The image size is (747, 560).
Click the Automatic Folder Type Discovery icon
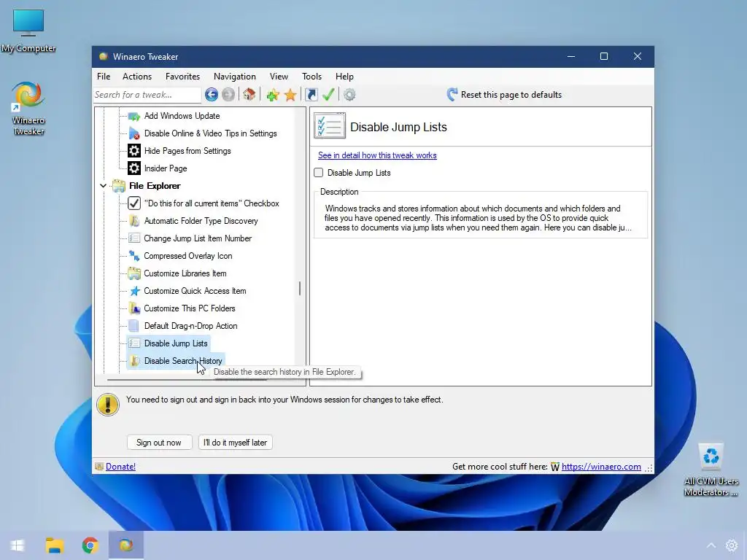pyautogui.click(x=134, y=221)
